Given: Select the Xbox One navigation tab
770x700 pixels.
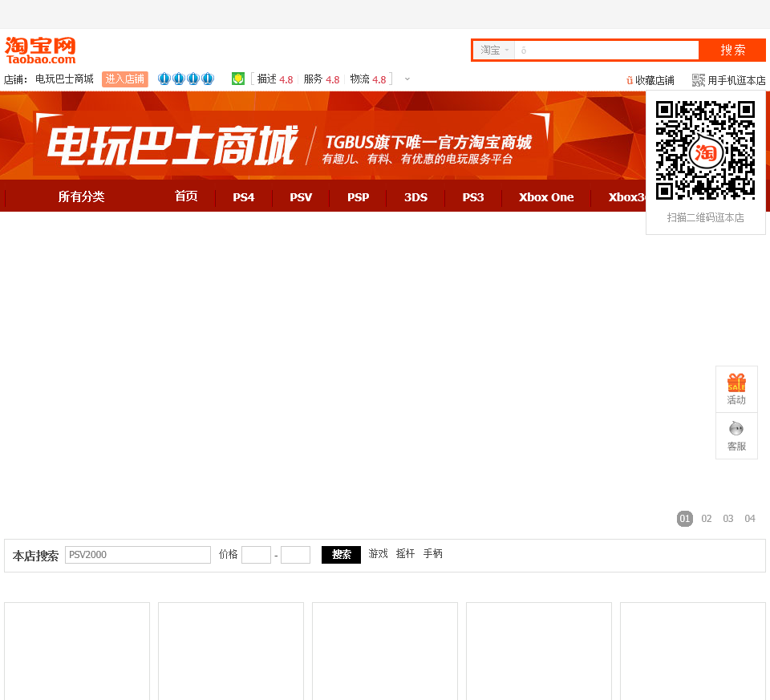Looking at the screenshot, I should pyautogui.click(x=546, y=197).
